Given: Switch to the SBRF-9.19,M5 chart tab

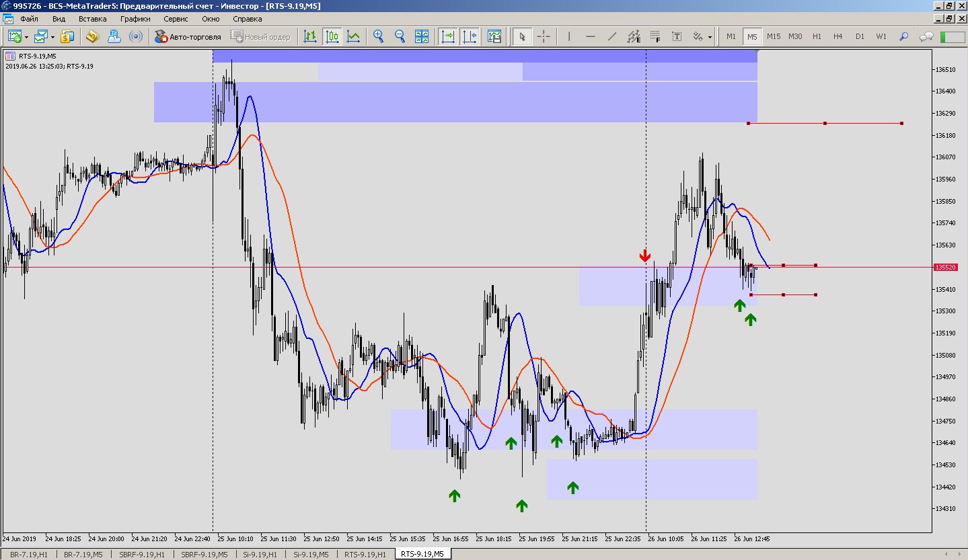Looking at the screenshot, I should click(204, 555).
